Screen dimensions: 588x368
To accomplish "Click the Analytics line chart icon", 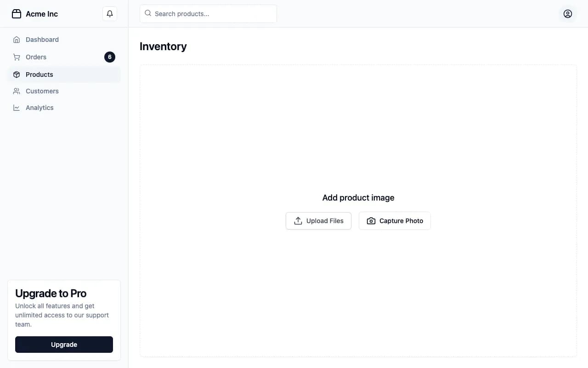I will point(17,108).
